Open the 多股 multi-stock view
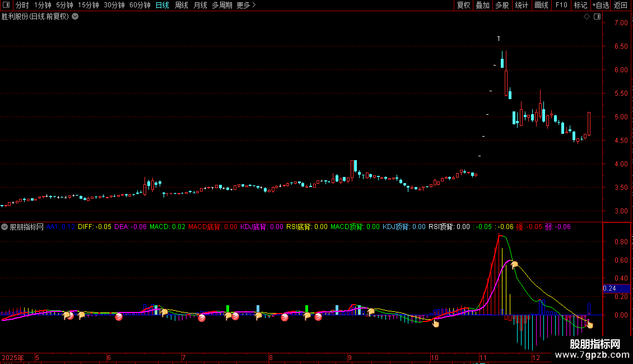 tap(502, 5)
